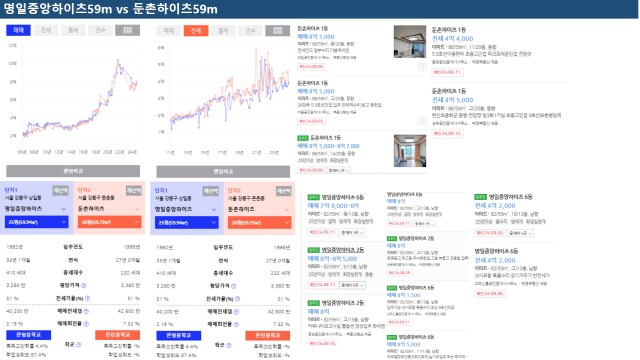Expand the 중개사 dropdown on the 24.09.05 전세 4억 2,000 listing
The height and width of the screenshot is (360, 640).
click(x=520, y=233)
